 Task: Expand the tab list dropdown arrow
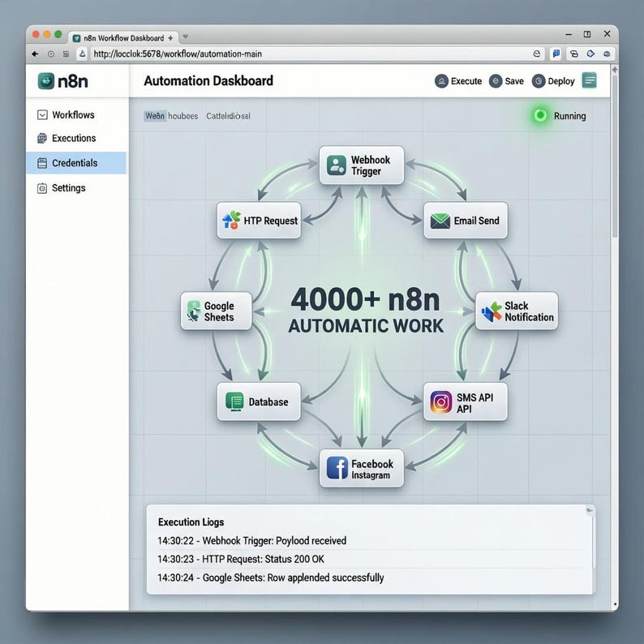pyautogui.click(x=186, y=36)
